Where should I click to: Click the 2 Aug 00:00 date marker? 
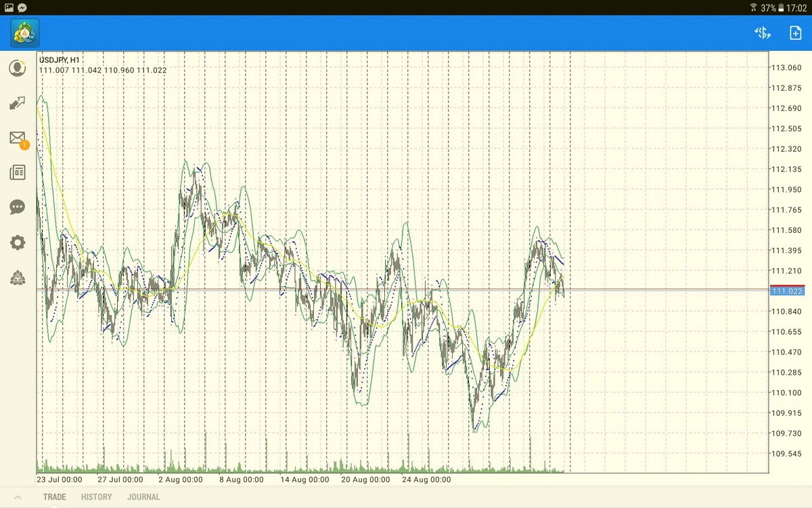(181, 480)
